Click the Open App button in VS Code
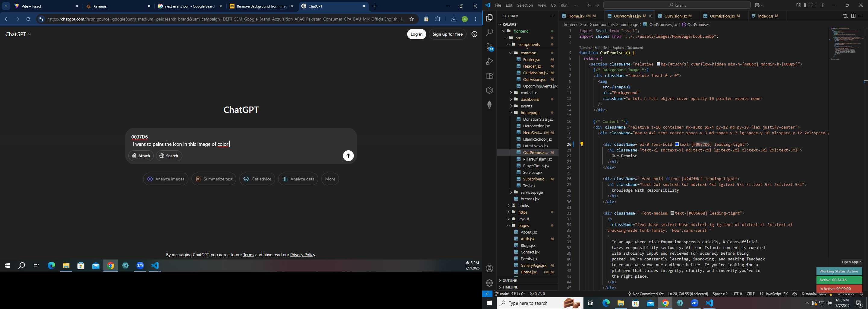The image size is (868, 309). (851, 262)
